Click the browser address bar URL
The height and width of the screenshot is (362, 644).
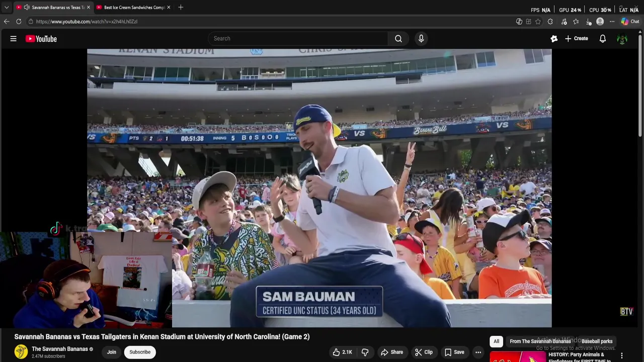point(87,22)
